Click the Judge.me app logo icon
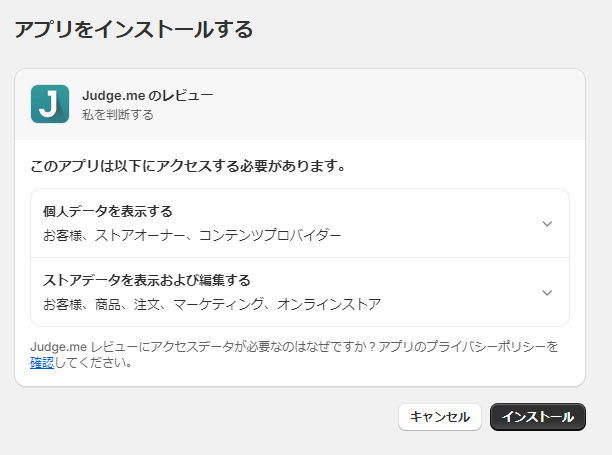 click(50, 104)
